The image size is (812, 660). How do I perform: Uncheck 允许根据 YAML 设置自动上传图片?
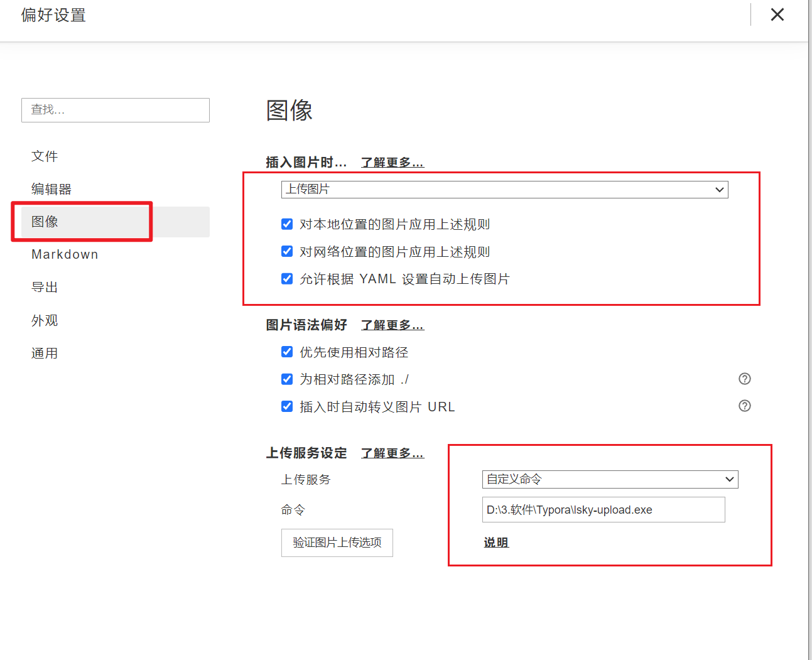tap(287, 279)
